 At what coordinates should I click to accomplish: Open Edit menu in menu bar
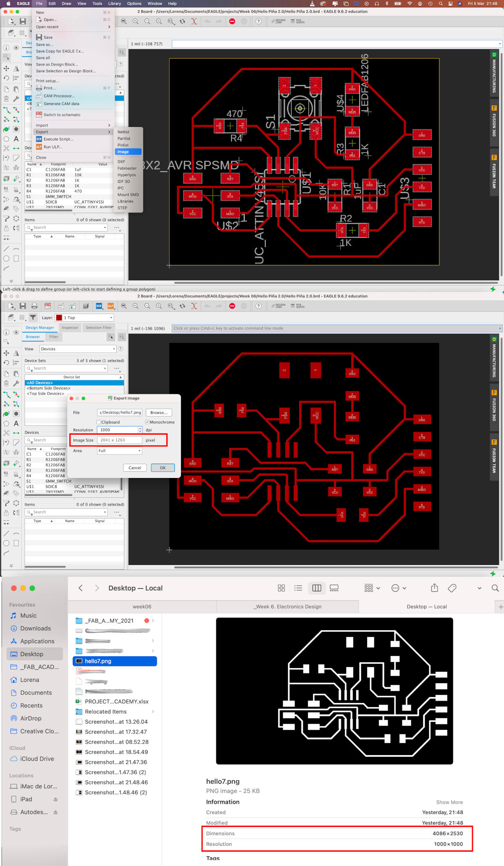pos(52,3)
